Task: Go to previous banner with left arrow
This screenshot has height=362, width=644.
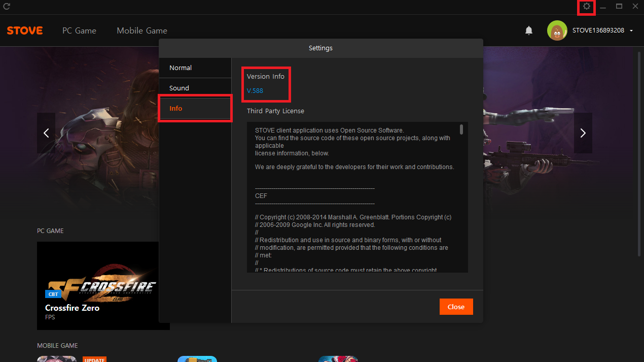Action: 46,133
